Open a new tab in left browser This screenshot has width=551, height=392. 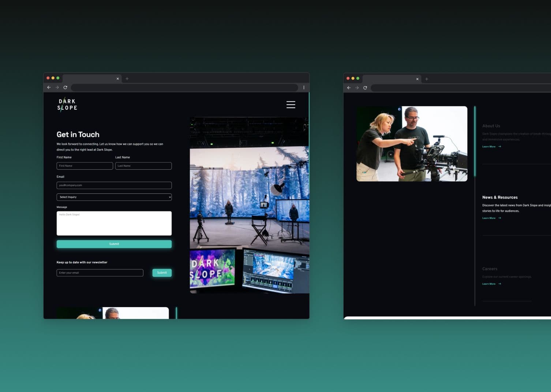click(127, 79)
